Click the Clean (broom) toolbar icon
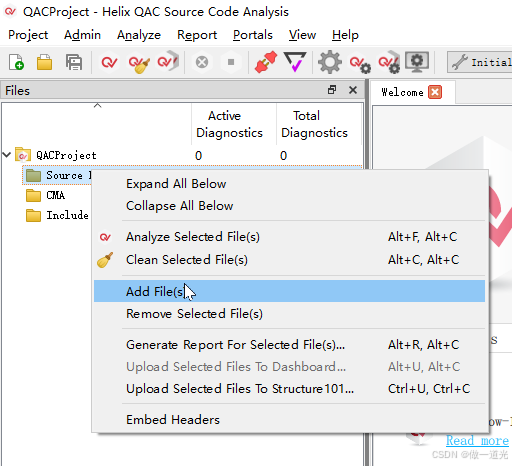 pos(139,63)
